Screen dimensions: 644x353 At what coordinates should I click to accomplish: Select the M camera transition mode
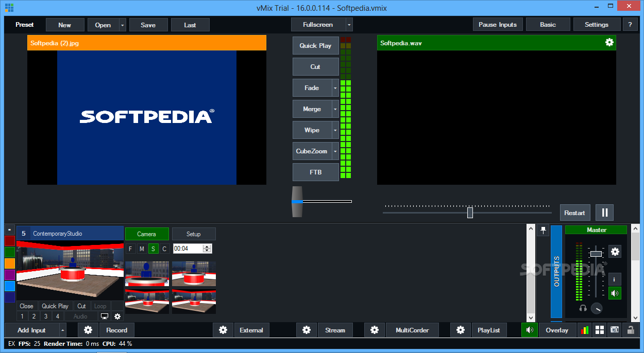coord(142,249)
